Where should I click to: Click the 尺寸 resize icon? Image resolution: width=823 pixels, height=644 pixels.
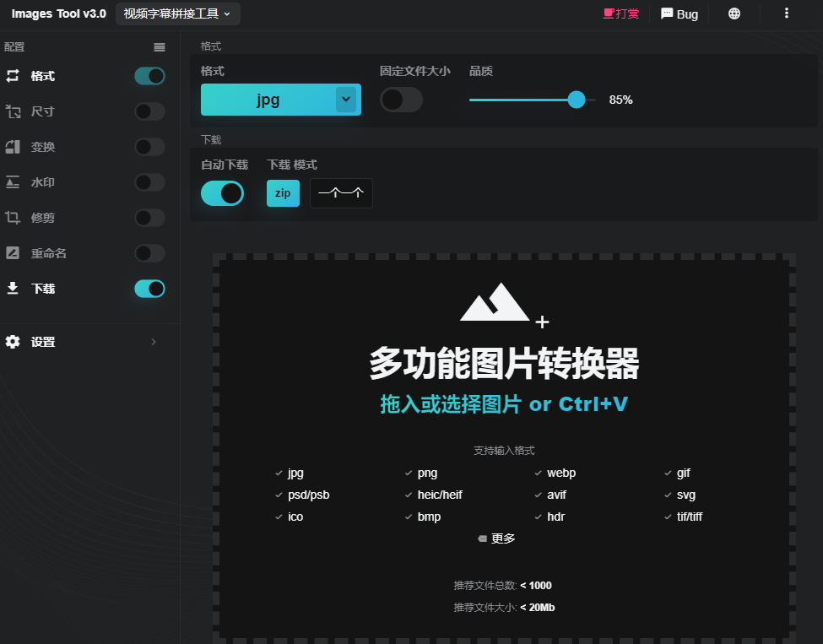[x=13, y=111]
